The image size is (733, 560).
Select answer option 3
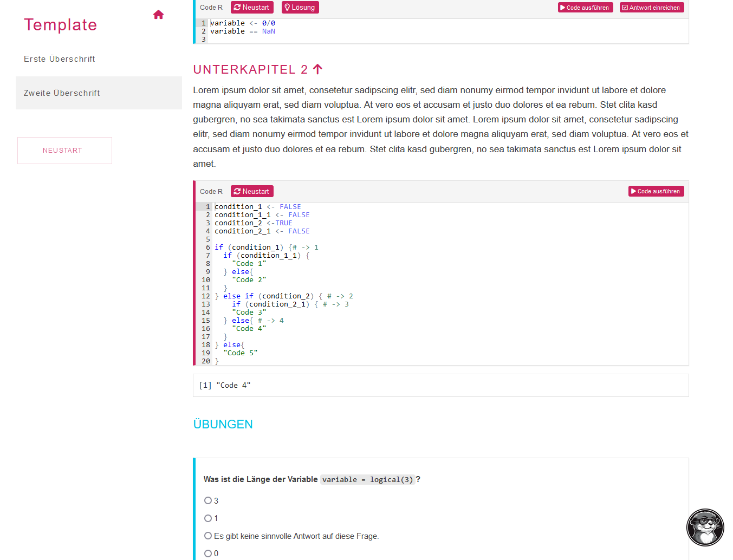[208, 500]
